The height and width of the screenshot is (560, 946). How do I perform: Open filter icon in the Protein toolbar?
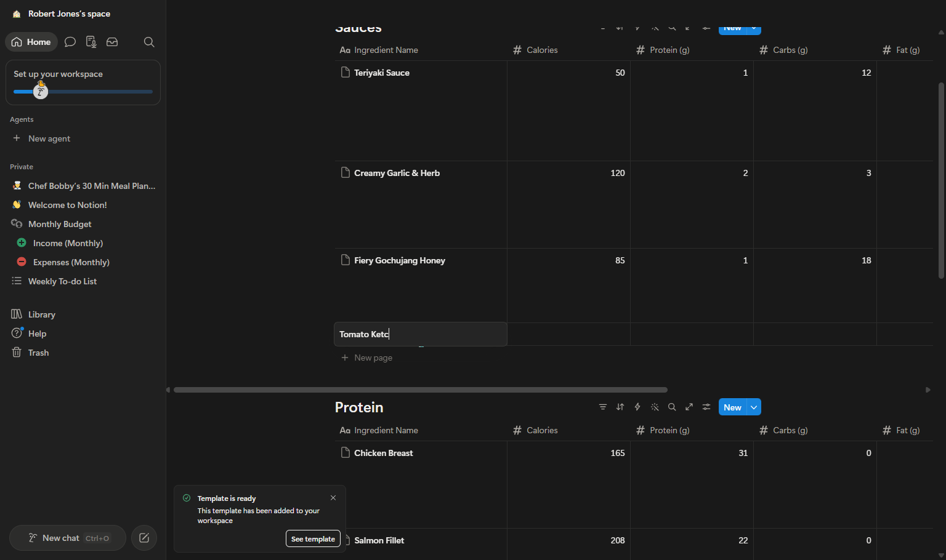tap(603, 407)
